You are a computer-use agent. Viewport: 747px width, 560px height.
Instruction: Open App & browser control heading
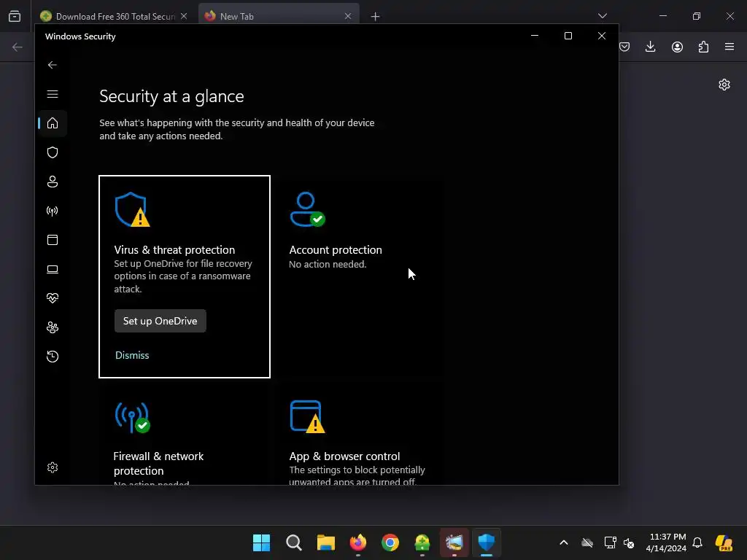(x=344, y=456)
